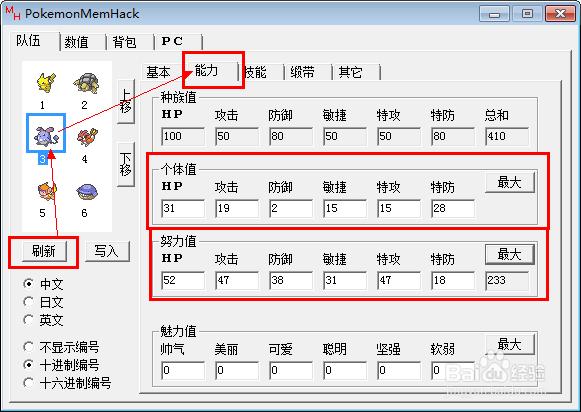Screen dimensions: 581x412
Task: Select Pikachu in party slot 1
Action: click(46, 82)
